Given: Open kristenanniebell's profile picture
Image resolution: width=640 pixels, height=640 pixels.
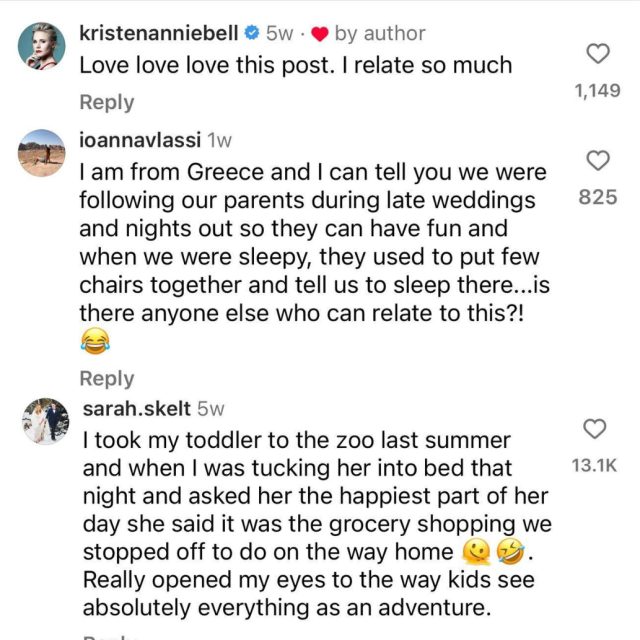Looking at the screenshot, I should 42,44.
